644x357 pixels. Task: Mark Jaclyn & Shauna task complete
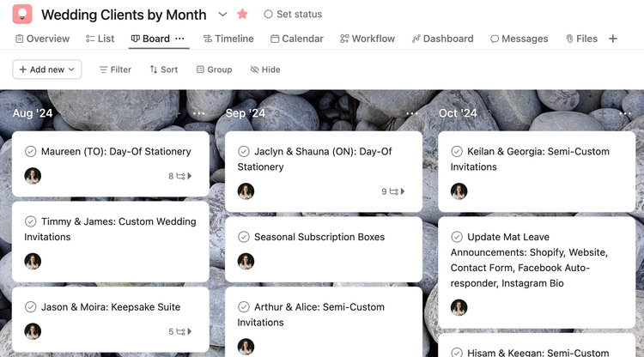(x=244, y=151)
